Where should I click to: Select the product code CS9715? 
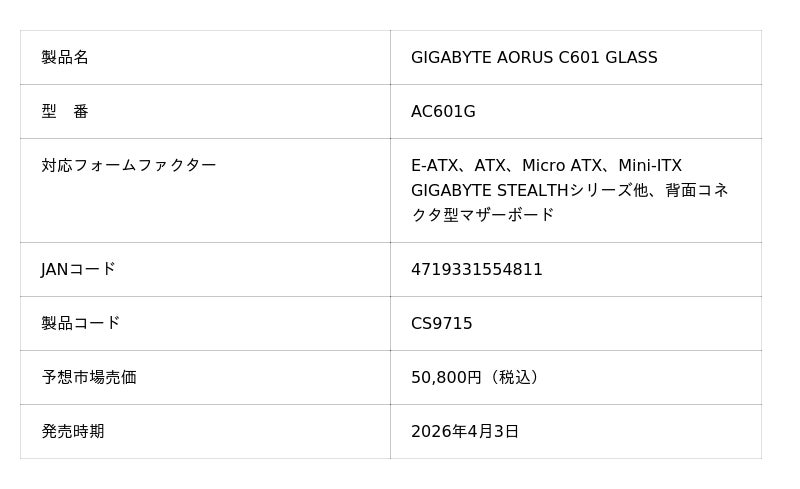coord(441,324)
